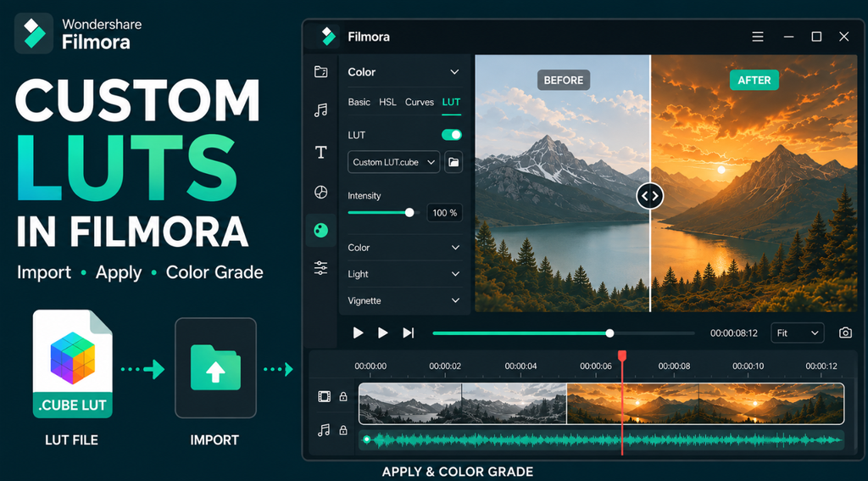Open the Custom LUT.cube dropdown
Screen dimensions: 868x481
(x=393, y=162)
